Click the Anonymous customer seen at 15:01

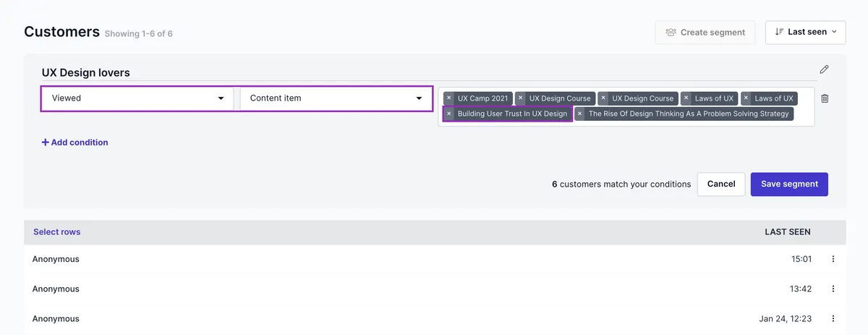(x=56, y=259)
